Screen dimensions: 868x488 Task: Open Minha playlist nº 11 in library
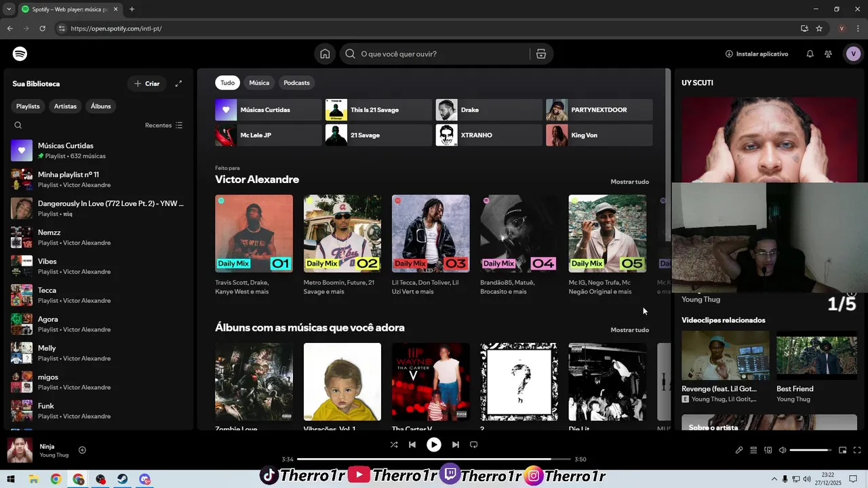(x=98, y=180)
